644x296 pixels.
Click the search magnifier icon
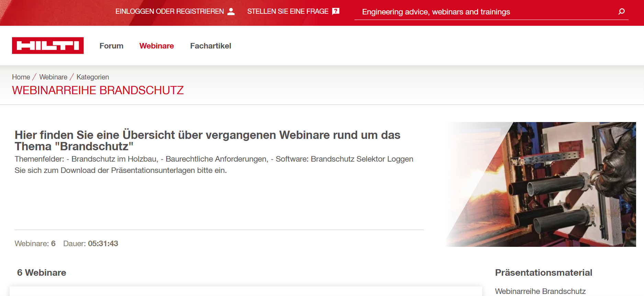click(x=621, y=12)
